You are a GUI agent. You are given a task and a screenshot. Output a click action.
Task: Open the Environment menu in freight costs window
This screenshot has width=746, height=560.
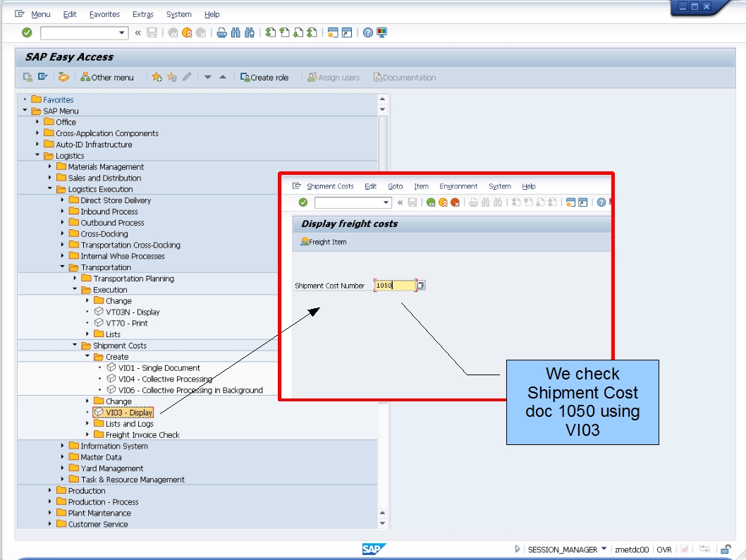pyautogui.click(x=459, y=186)
